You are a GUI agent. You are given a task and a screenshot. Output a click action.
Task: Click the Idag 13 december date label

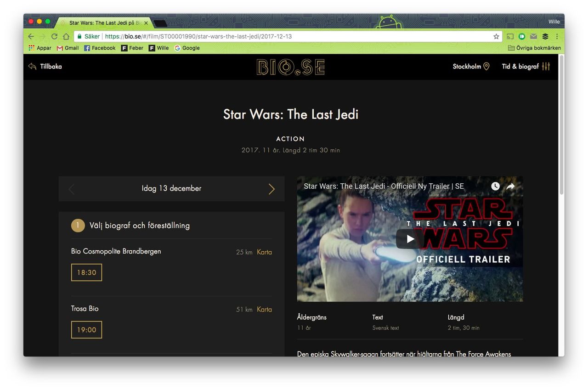click(x=171, y=188)
